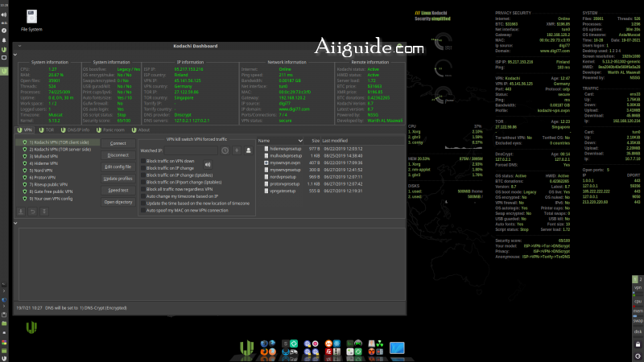Viewport: 644px width, 362px height.
Task: Sort by the Last modified column header
Action: [x=363, y=141]
